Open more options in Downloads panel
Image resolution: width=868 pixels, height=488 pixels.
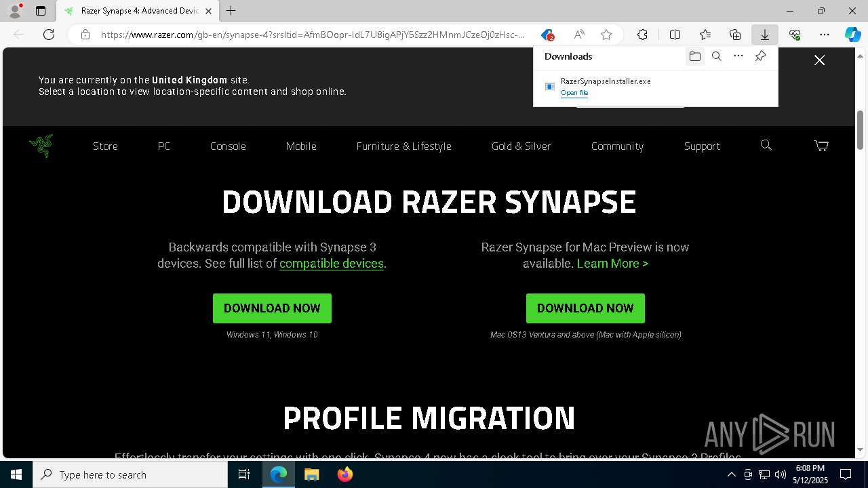tap(738, 56)
